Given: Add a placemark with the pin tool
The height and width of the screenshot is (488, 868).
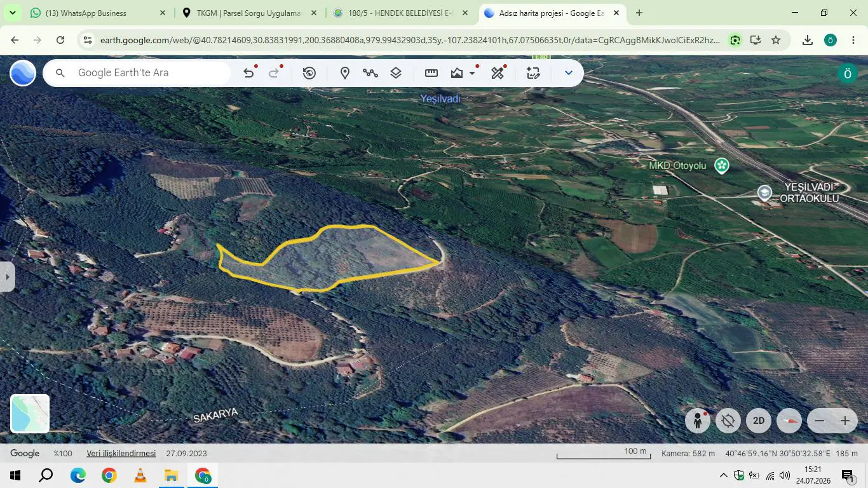Looking at the screenshot, I should tap(345, 73).
